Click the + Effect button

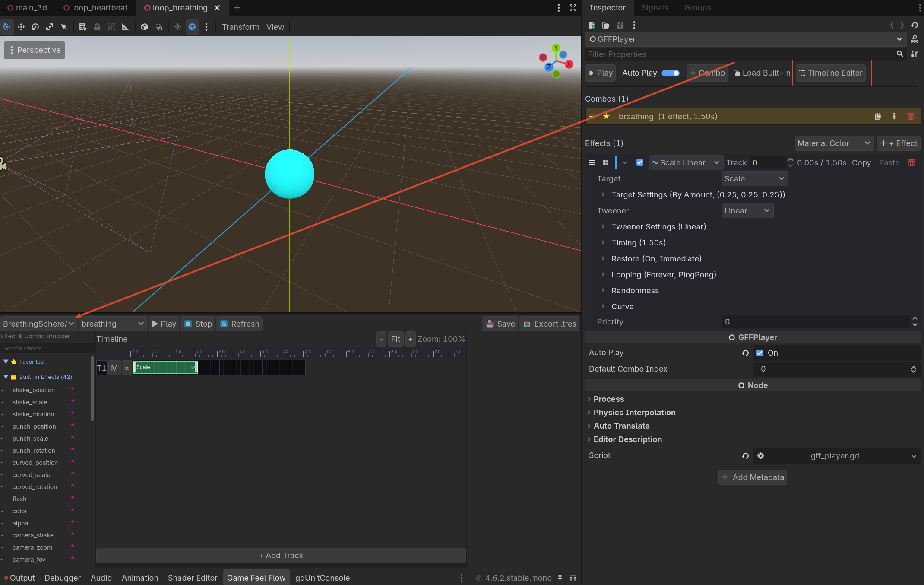point(899,143)
